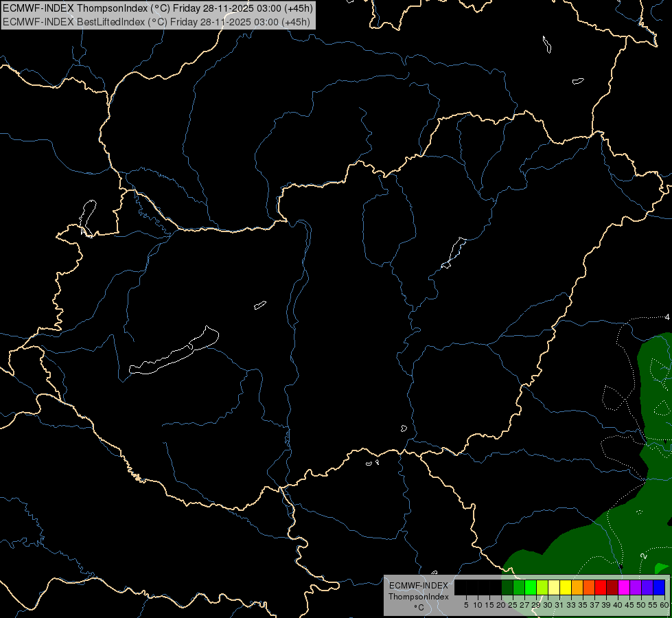Click the legend value 31
Viewport: 672px width, 618px height.
point(559,605)
